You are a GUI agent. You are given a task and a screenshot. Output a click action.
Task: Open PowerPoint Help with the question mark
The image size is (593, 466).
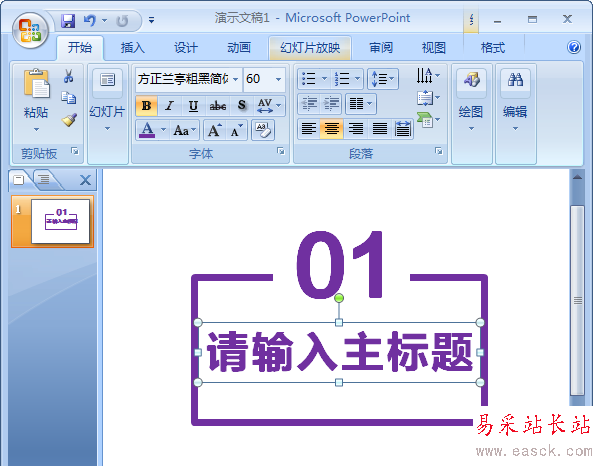(574, 47)
